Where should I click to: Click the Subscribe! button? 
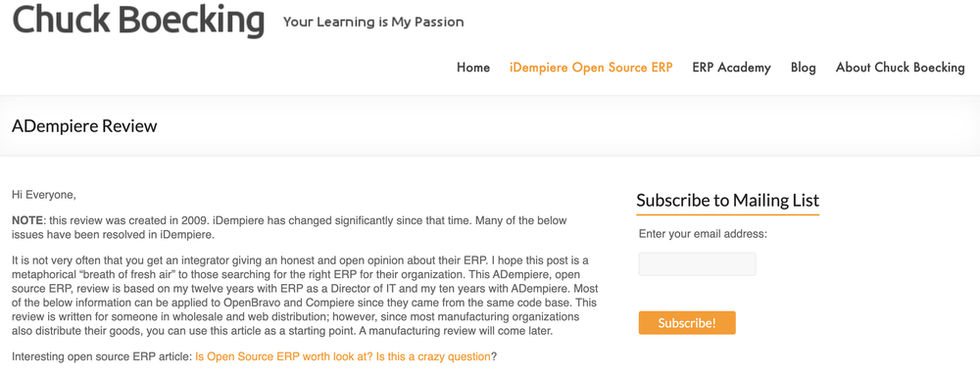click(687, 323)
